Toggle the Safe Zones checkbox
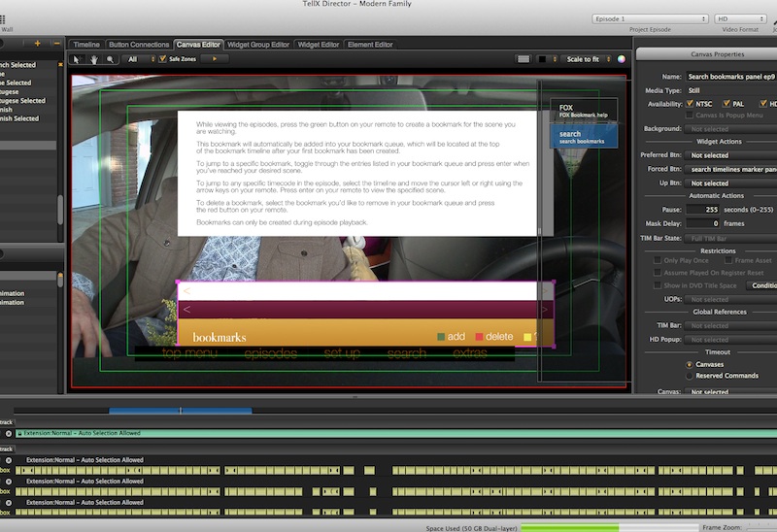This screenshot has height=532, width=777. point(162,59)
